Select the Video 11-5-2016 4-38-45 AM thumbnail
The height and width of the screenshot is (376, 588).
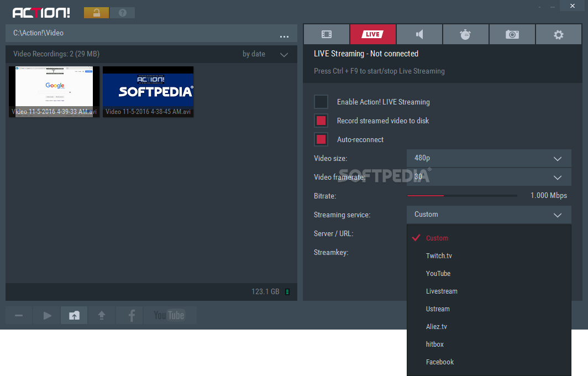pyautogui.click(x=148, y=92)
